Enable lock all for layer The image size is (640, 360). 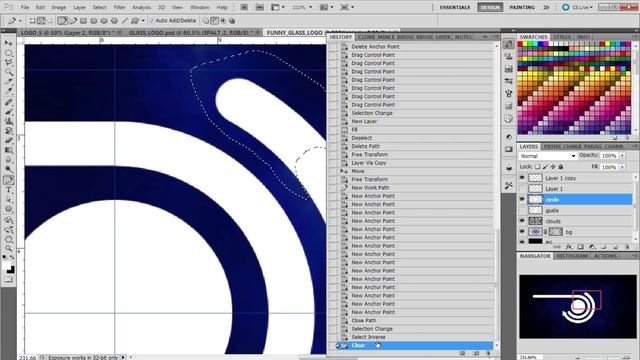tap(561, 167)
